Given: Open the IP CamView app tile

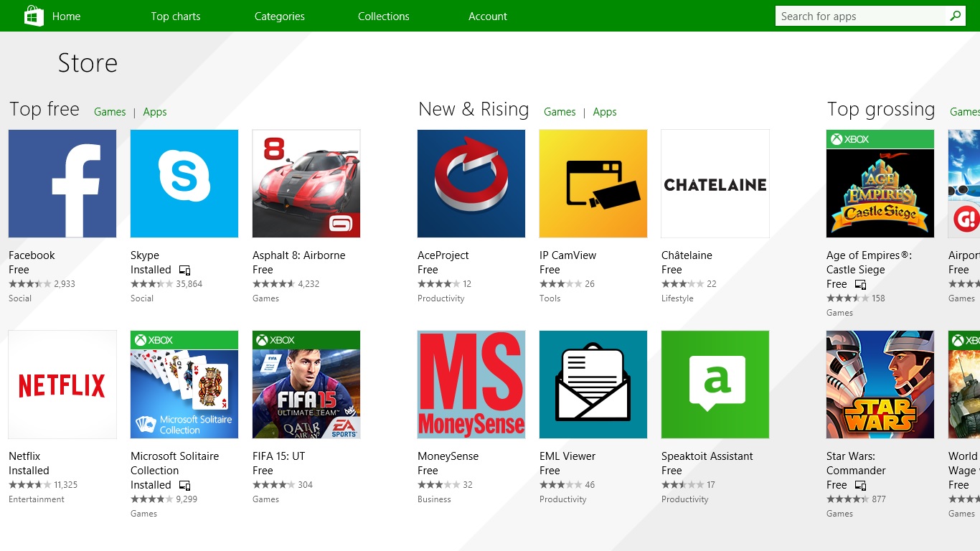Looking at the screenshot, I should 593,184.
